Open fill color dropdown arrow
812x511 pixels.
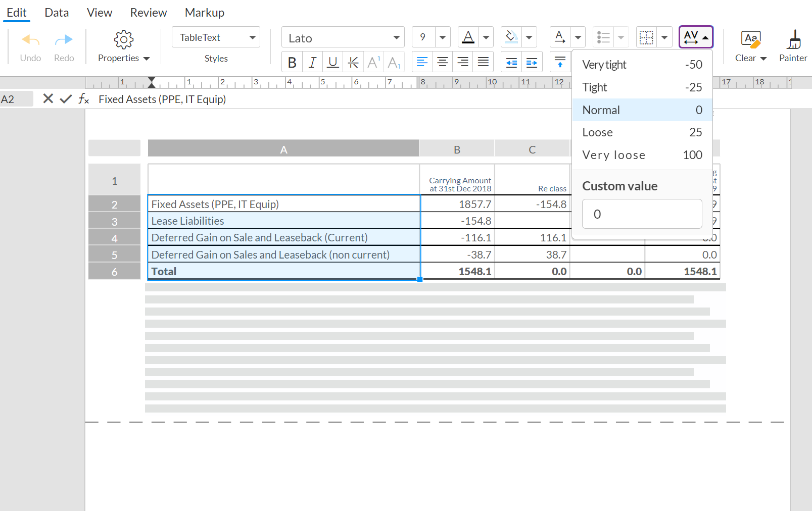tap(529, 37)
